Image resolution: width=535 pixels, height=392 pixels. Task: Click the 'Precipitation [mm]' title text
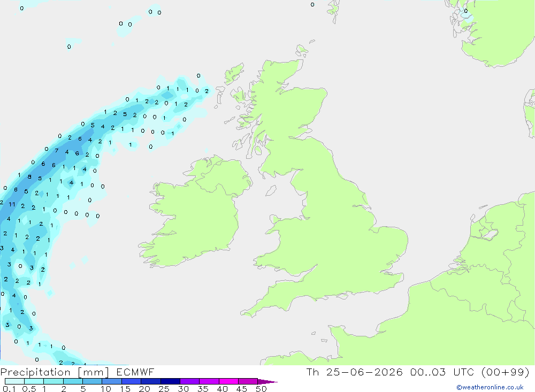tap(55, 372)
